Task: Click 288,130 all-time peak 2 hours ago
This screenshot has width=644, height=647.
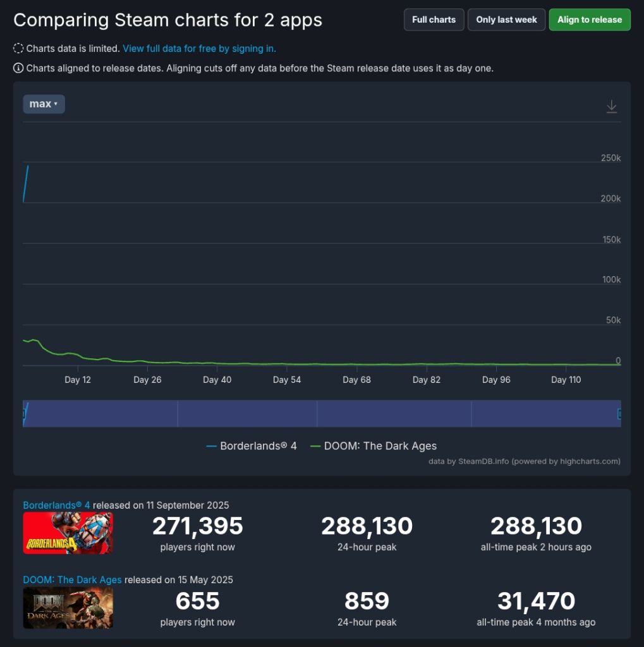Action: pyautogui.click(x=536, y=526)
